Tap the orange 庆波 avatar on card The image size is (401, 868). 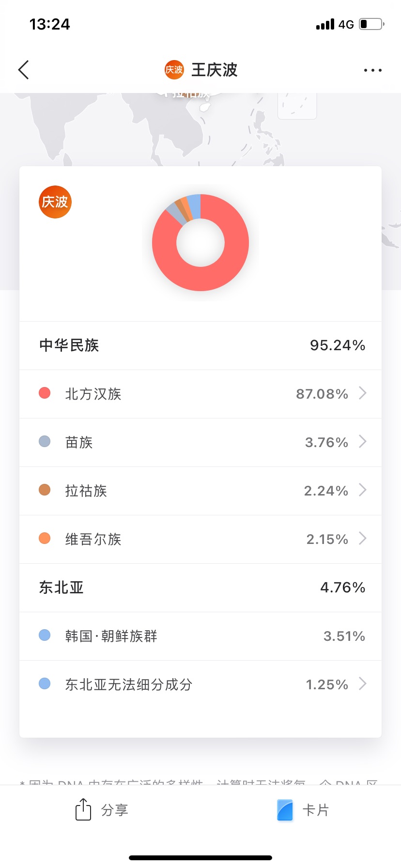pos(55,202)
